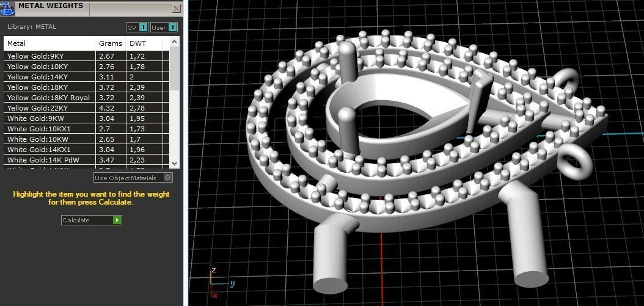Select the Yellow Gold:18KY Royal row
The image size is (644, 306).
[86, 97]
